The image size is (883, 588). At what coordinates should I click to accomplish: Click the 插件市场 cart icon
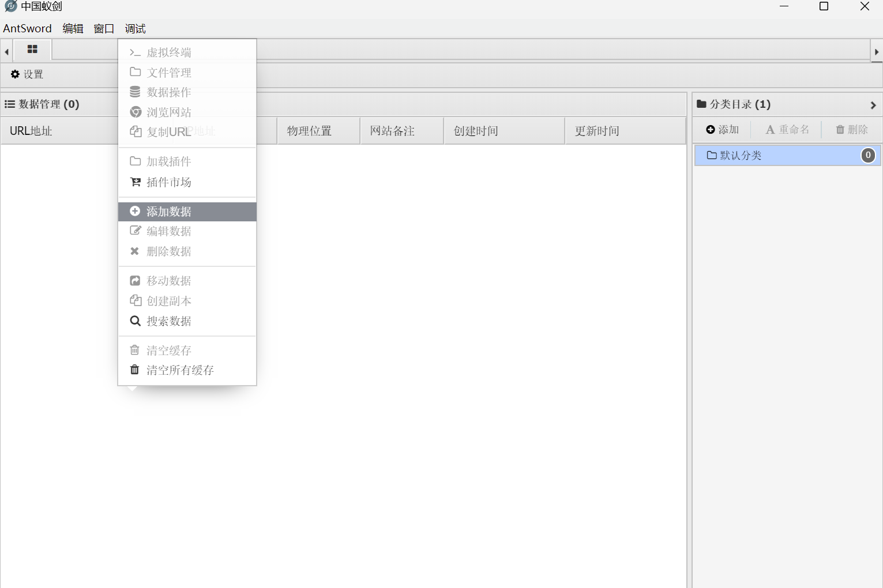click(136, 182)
